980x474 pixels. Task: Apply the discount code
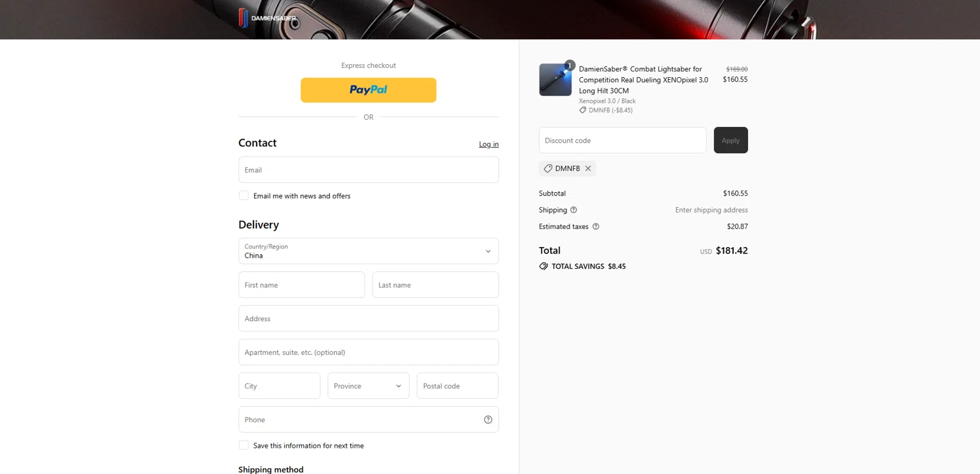(730, 140)
